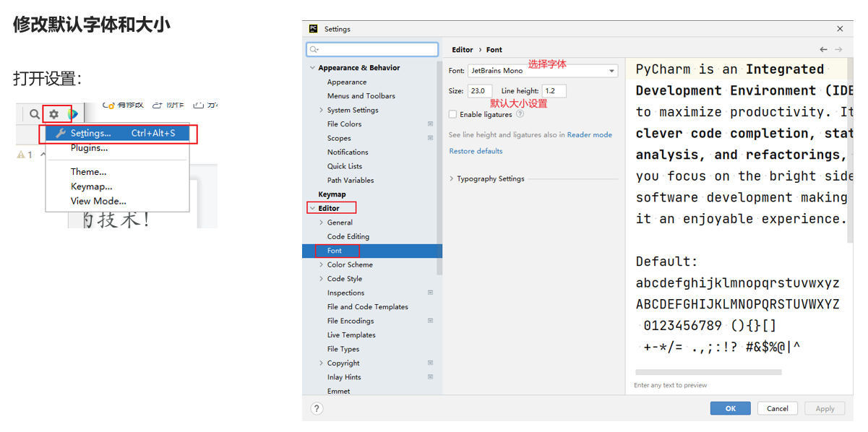This screenshot has width=868, height=432.
Task: Click the project-level icon beside File Encodings
Action: point(431,321)
